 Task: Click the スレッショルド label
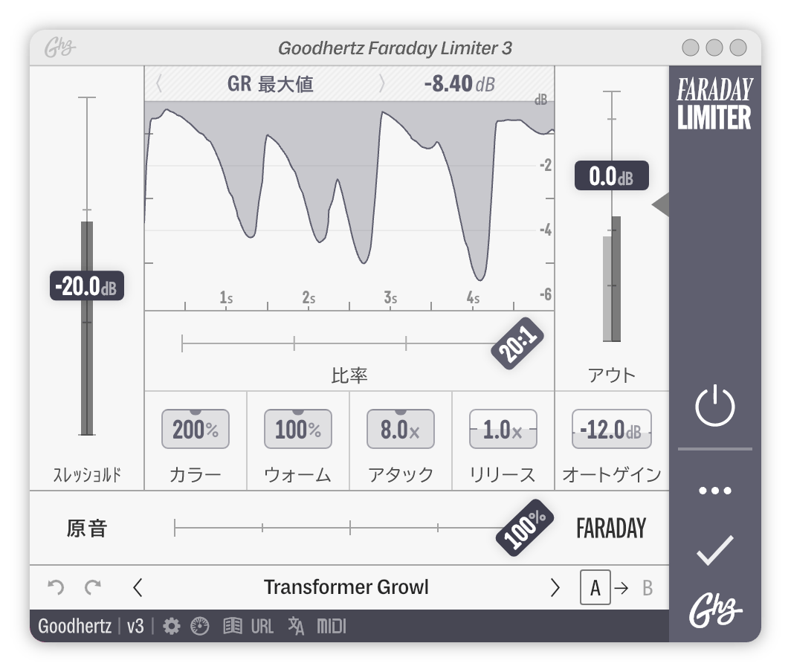pos(87,474)
